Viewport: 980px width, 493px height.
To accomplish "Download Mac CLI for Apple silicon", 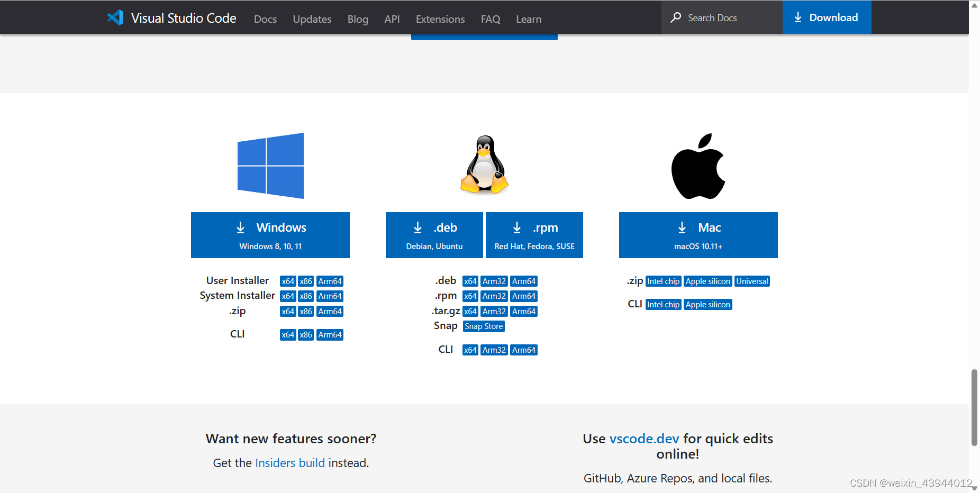I will (x=708, y=305).
